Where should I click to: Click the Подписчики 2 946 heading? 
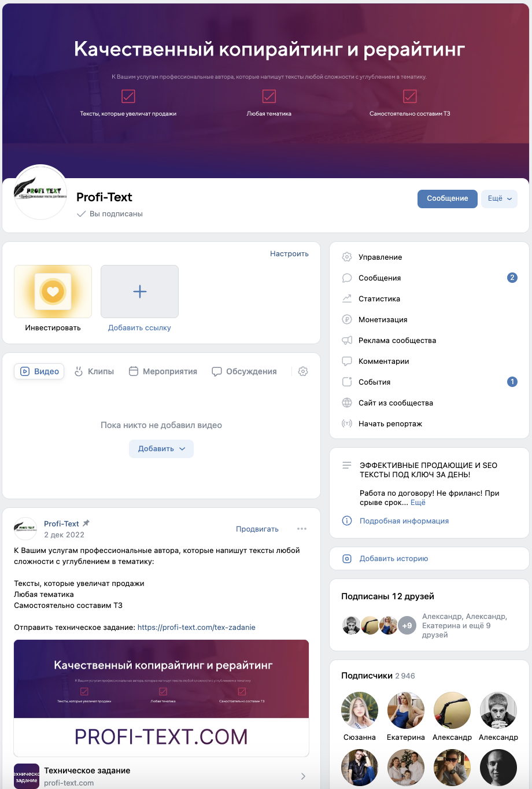(x=378, y=676)
